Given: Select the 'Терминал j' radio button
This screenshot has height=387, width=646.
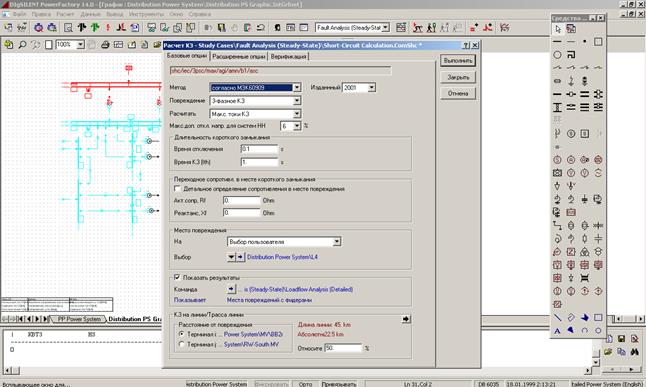Looking at the screenshot, I should (182, 344).
